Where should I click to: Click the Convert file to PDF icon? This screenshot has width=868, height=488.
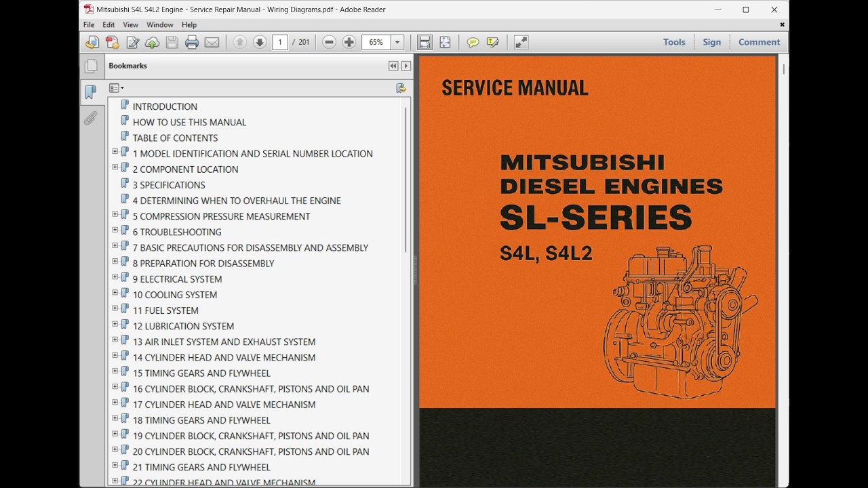[113, 42]
